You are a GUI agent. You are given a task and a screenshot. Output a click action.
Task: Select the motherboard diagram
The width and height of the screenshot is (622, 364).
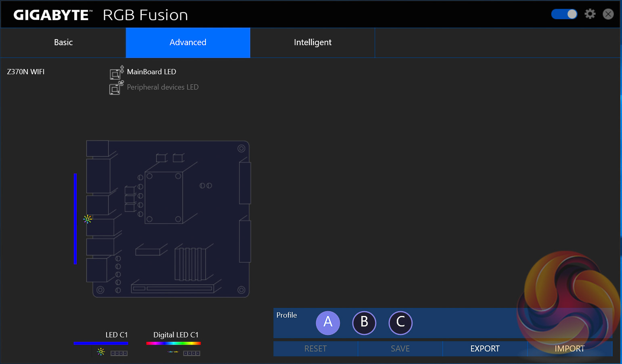click(168, 219)
